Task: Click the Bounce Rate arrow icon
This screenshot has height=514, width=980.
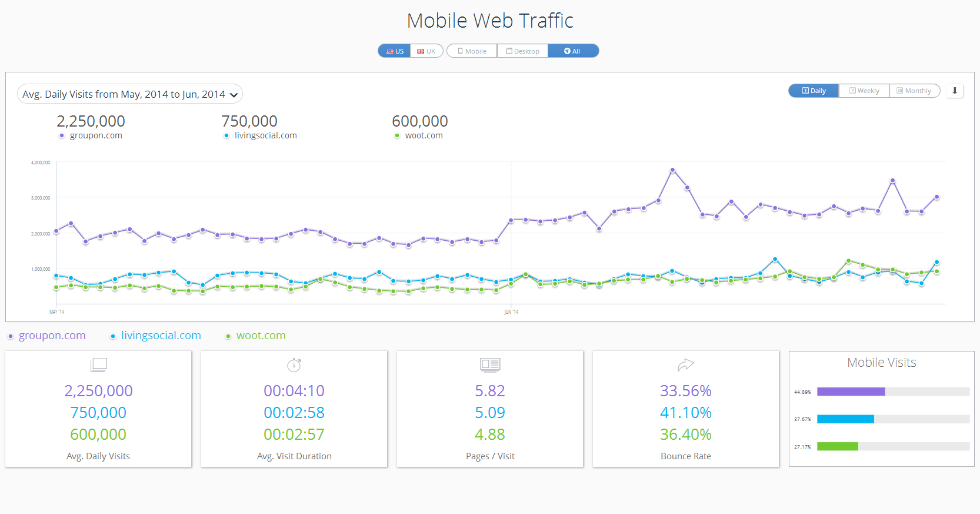Action: pyautogui.click(x=686, y=365)
